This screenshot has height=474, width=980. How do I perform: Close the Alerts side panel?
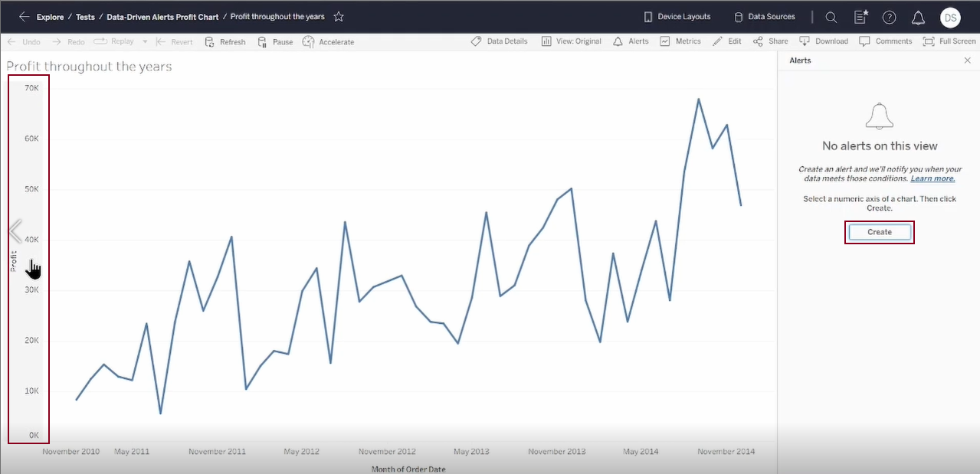pyautogui.click(x=967, y=60)
